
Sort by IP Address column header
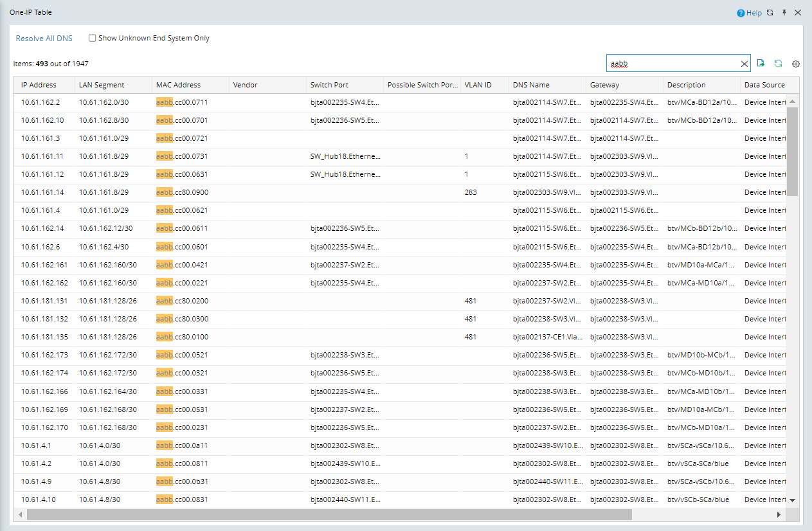point(39,85)
